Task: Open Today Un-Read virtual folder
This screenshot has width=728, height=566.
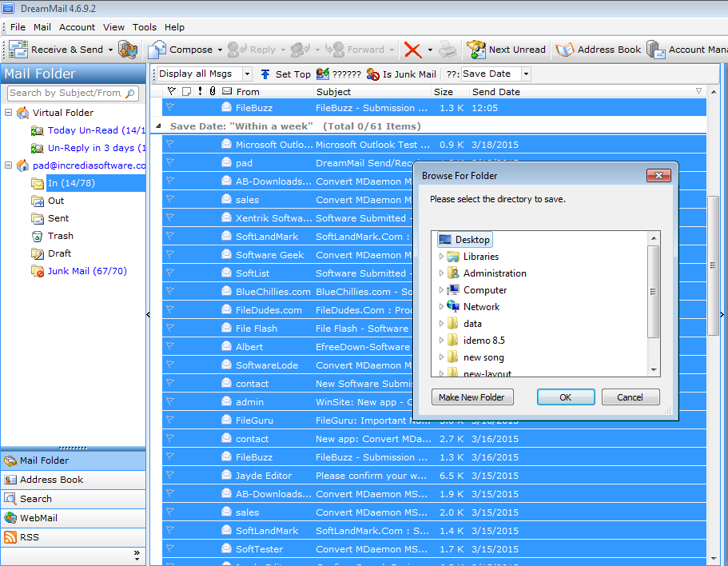Action: [x=88, y=130]
